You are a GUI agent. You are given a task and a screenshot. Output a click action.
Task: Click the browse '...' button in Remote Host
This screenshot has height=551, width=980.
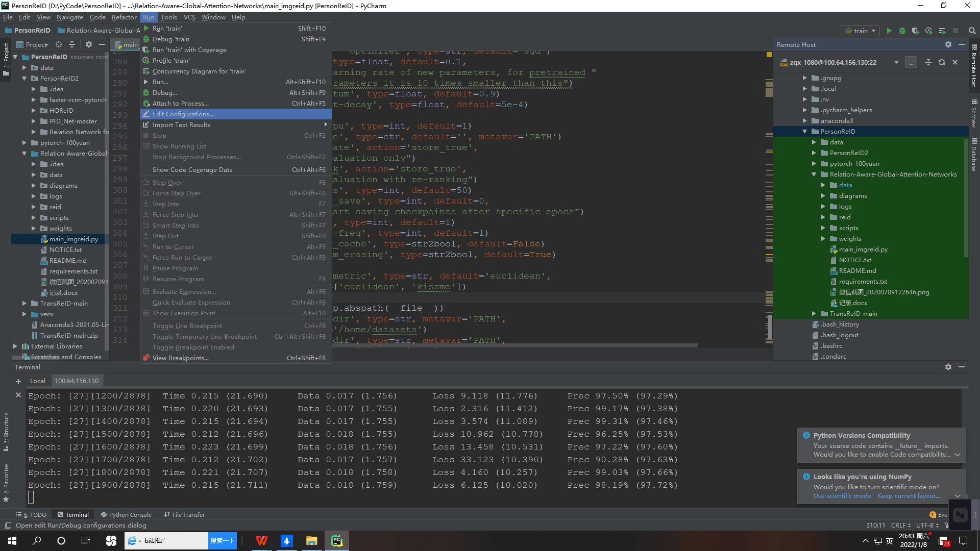click(911, 62)
